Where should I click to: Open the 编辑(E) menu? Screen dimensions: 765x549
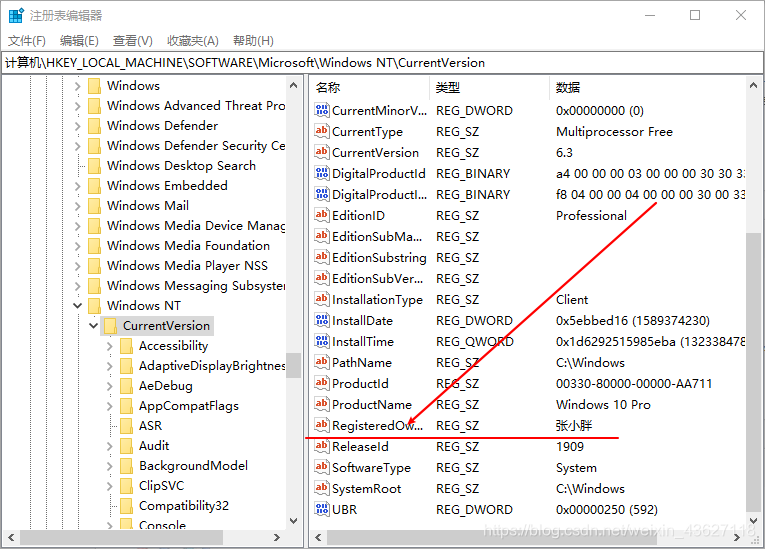pos(79,41)
